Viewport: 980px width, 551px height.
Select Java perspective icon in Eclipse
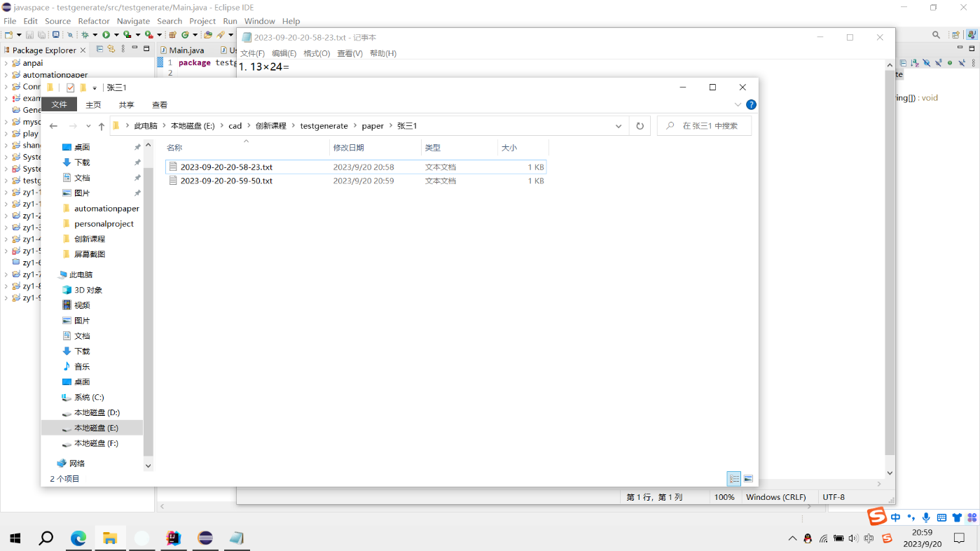click(x=972, y=35)
